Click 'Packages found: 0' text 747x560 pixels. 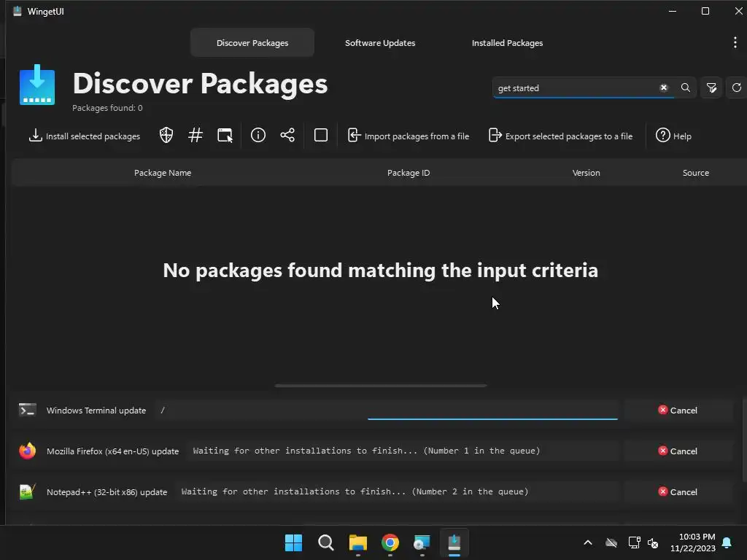tap(107, 108)
